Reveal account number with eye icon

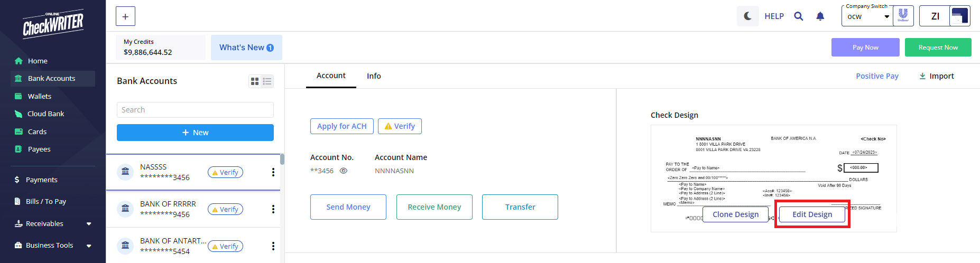(344, 171)
